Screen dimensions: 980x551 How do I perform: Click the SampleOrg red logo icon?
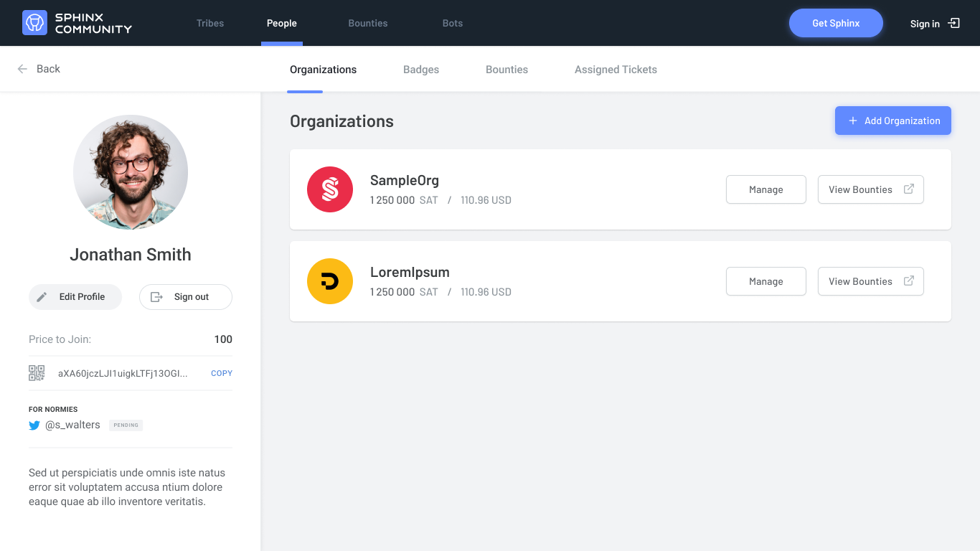click(x=330, y=189)
